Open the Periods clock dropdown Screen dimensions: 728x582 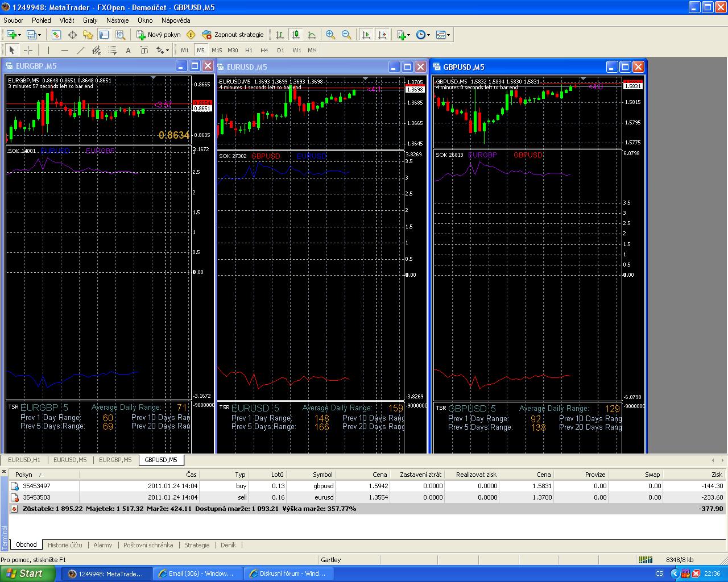tap(423, 35)
